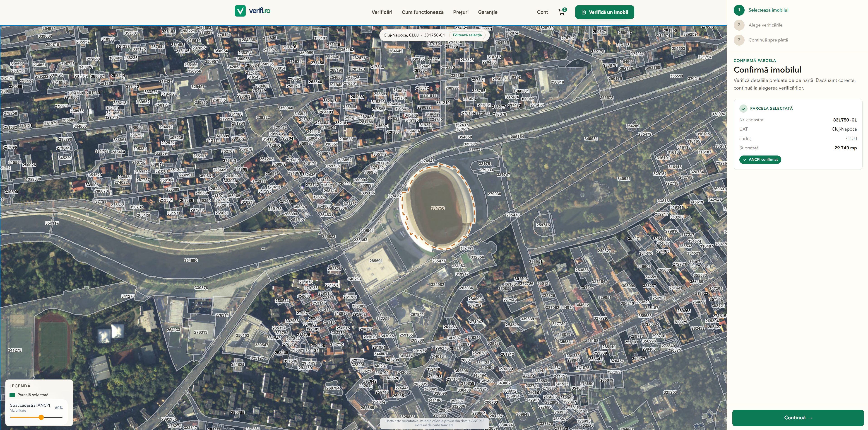The width and height of the screenshot is (868, 430).
Task: Click the LEGENDĂ panel title
Action: pyautogui.click(x=20, y=386)
